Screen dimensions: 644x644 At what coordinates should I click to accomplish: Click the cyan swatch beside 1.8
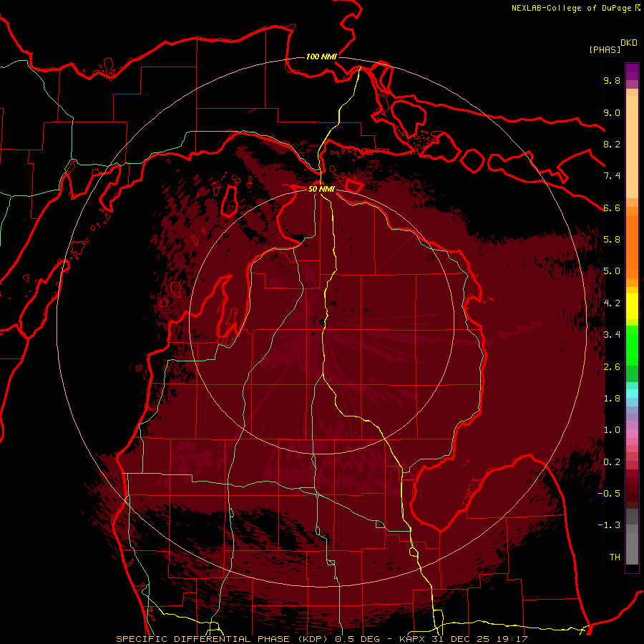[x=632, y=394]
